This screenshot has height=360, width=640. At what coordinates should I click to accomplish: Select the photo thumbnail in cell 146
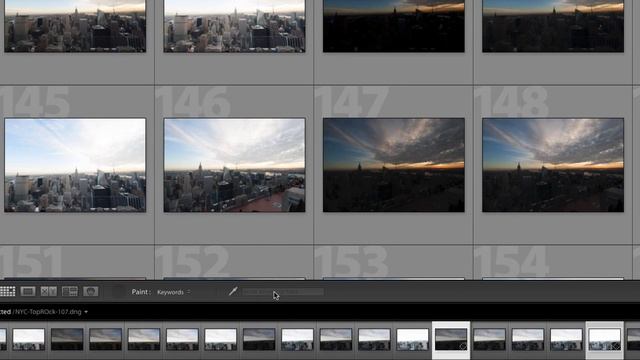[234, 165]
